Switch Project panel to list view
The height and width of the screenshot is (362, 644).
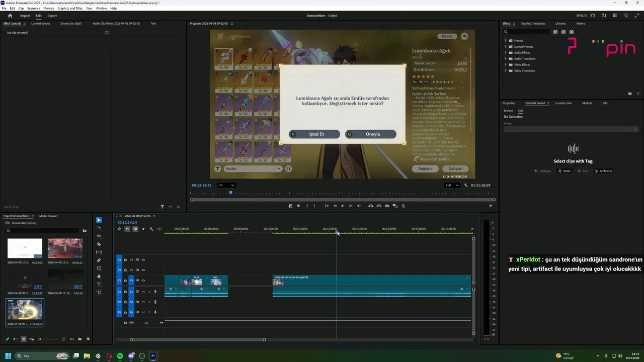click(x=15, y=339)
